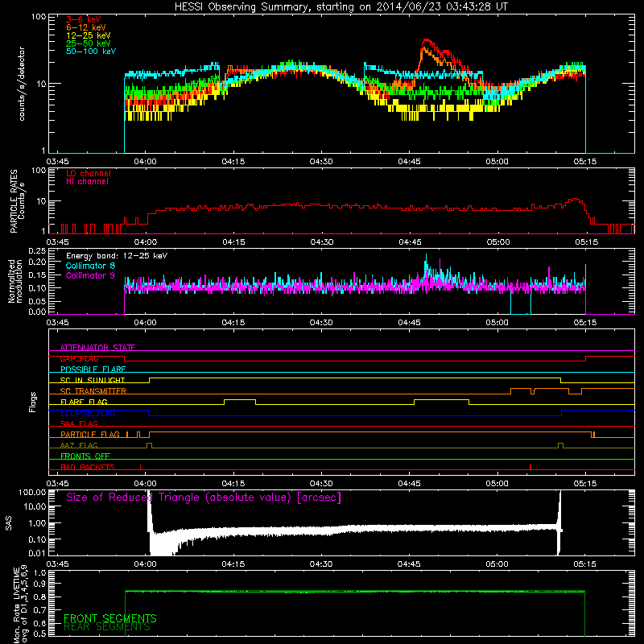Click the AAZ_FLAG label
Screen dimensions: 644x644
(x=79, y=445)
